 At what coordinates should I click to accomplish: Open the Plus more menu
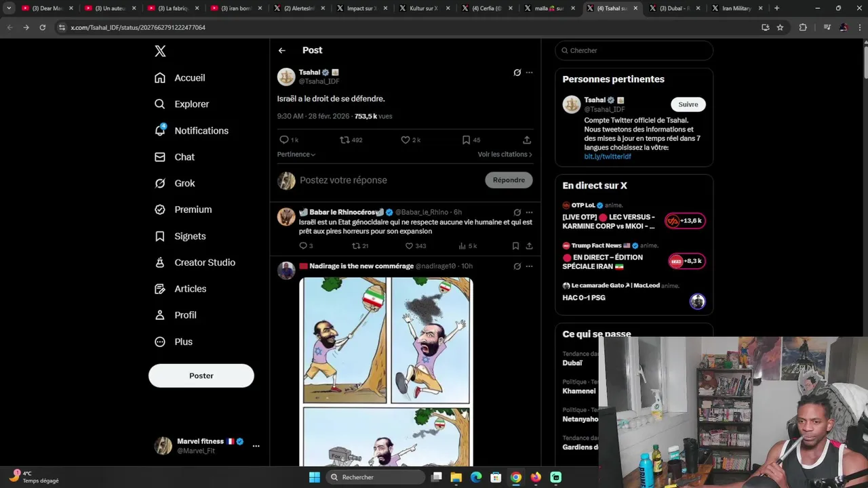coord(173,342)
